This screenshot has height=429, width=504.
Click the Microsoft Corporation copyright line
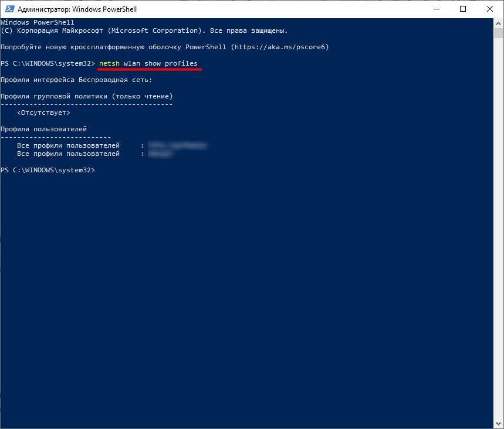click(x=144, y=30)
